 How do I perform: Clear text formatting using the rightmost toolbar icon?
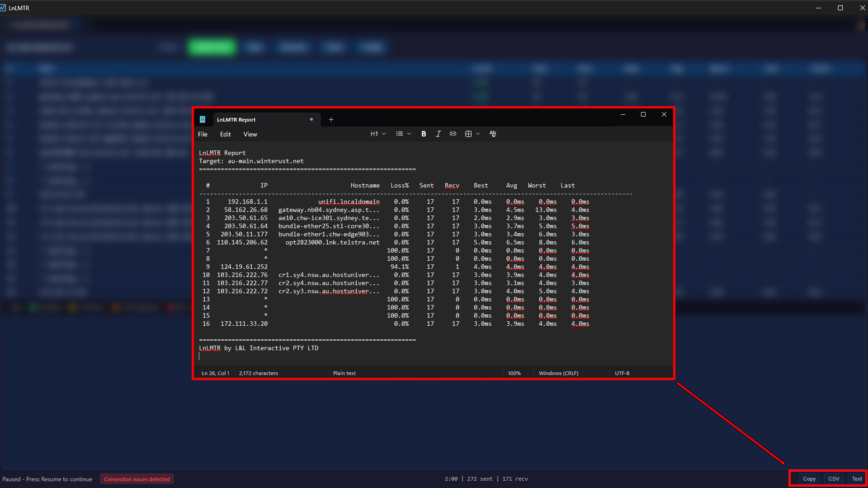492,134
